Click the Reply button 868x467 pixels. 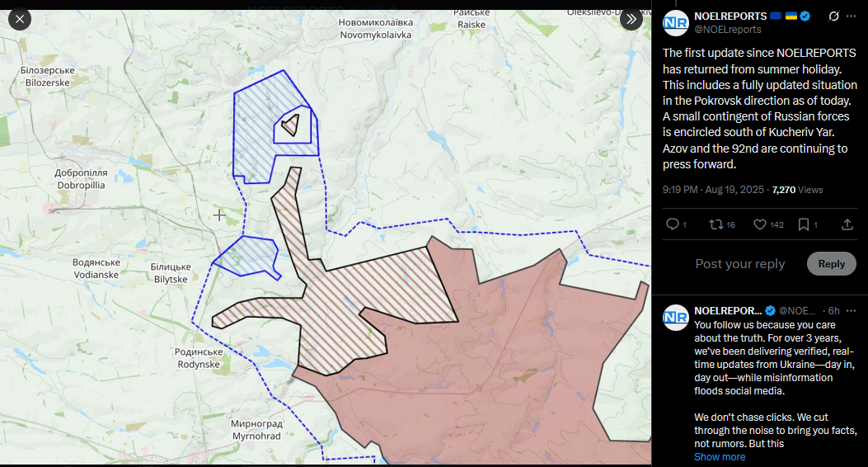tap(832, 264)
